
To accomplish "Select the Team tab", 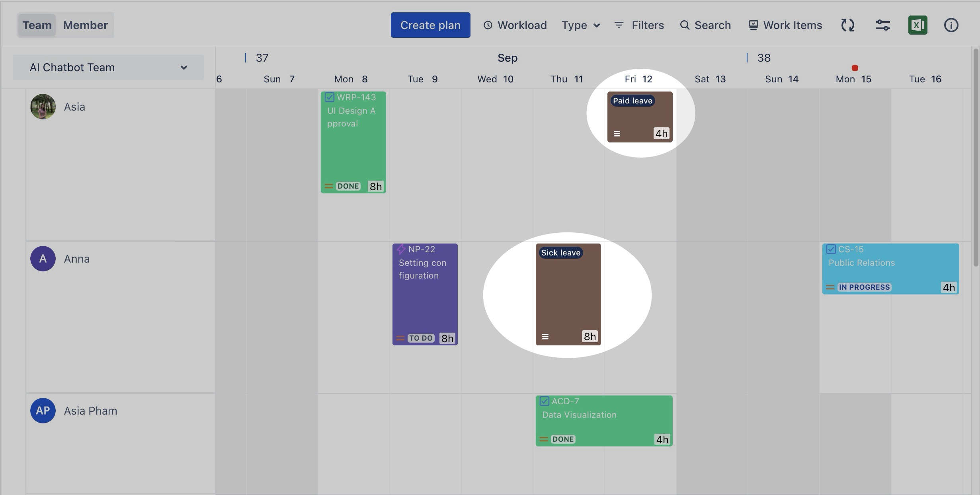I will (x=37, y=25).
